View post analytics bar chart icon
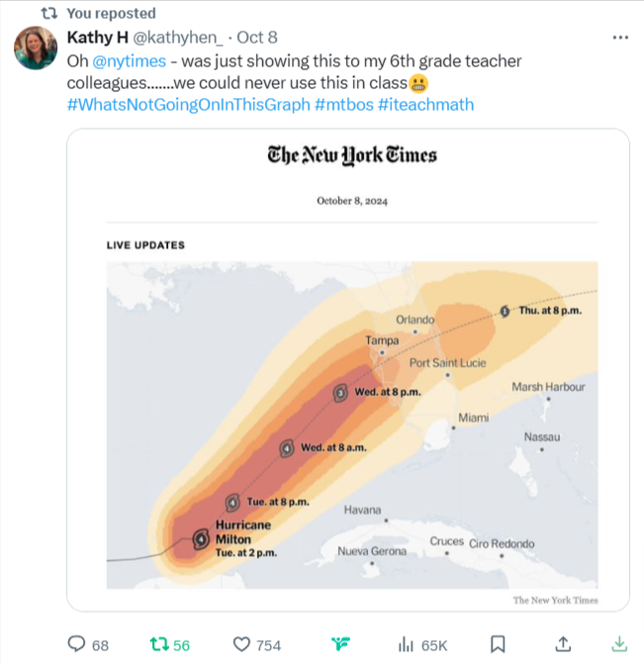Screen dimensions: 644x665 pos(406,644)
